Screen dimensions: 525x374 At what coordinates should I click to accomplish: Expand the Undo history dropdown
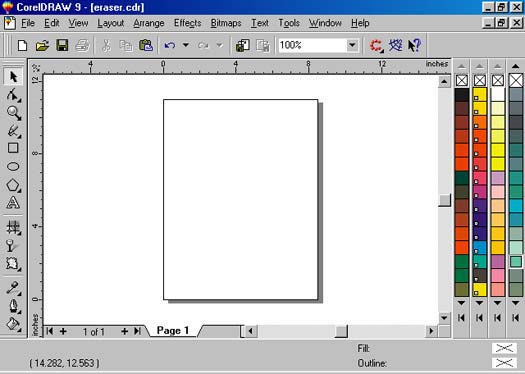(186, 45)
